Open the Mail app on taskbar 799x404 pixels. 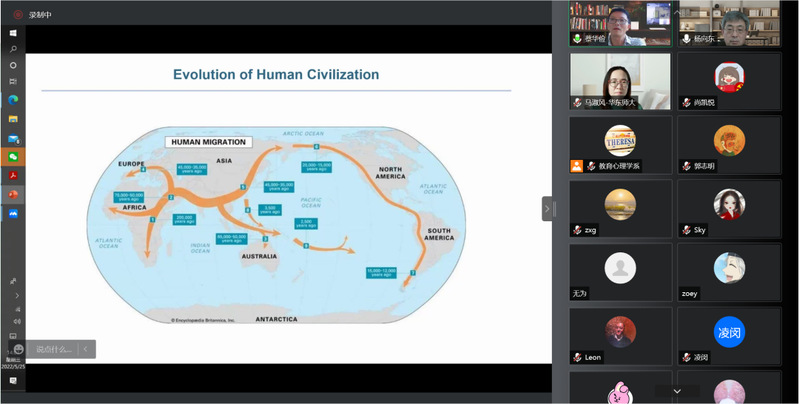[13, 139]
